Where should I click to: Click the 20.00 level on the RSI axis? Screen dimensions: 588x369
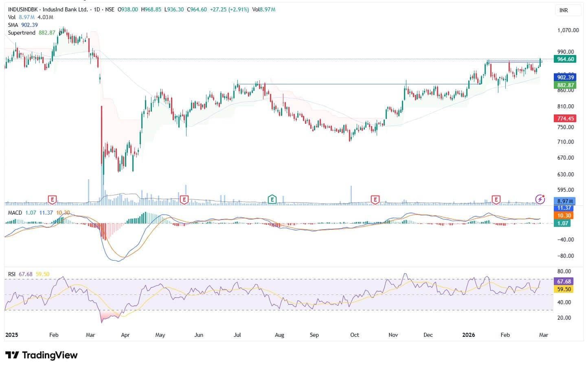(564, 318)
